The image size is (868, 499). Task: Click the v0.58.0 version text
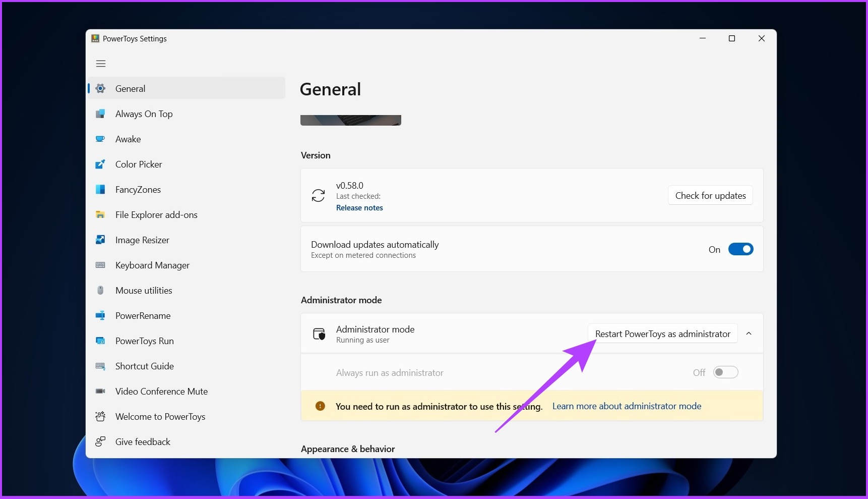350,185
